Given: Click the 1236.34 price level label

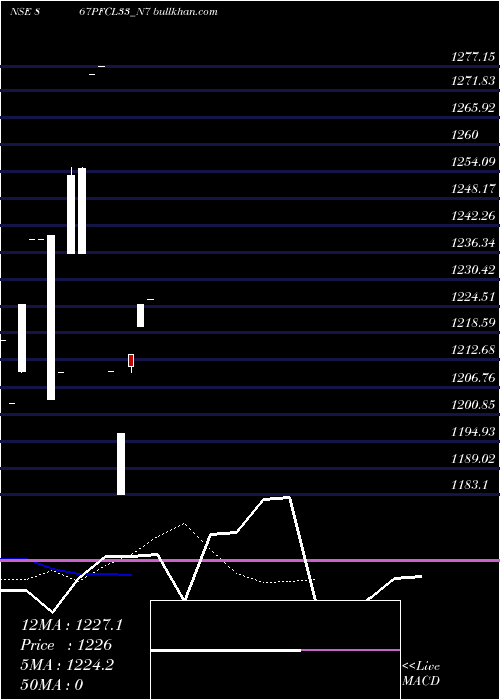Looking at the screenshot, I should 473,243.
